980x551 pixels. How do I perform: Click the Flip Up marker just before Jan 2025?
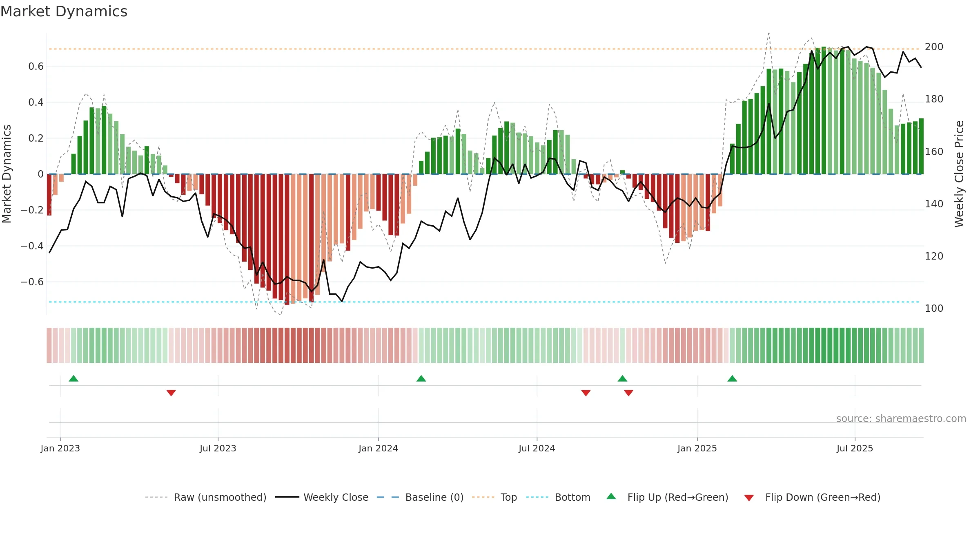[x=622, y=378]
